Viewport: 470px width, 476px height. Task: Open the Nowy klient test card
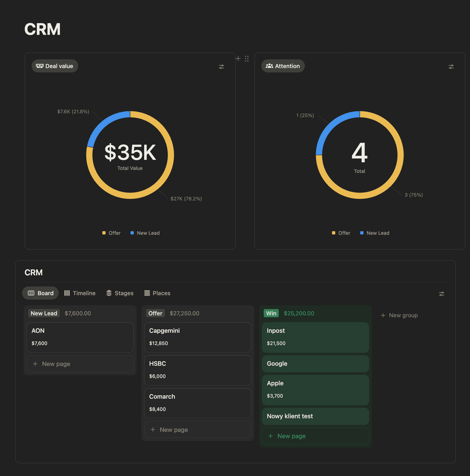coord(316,416)
